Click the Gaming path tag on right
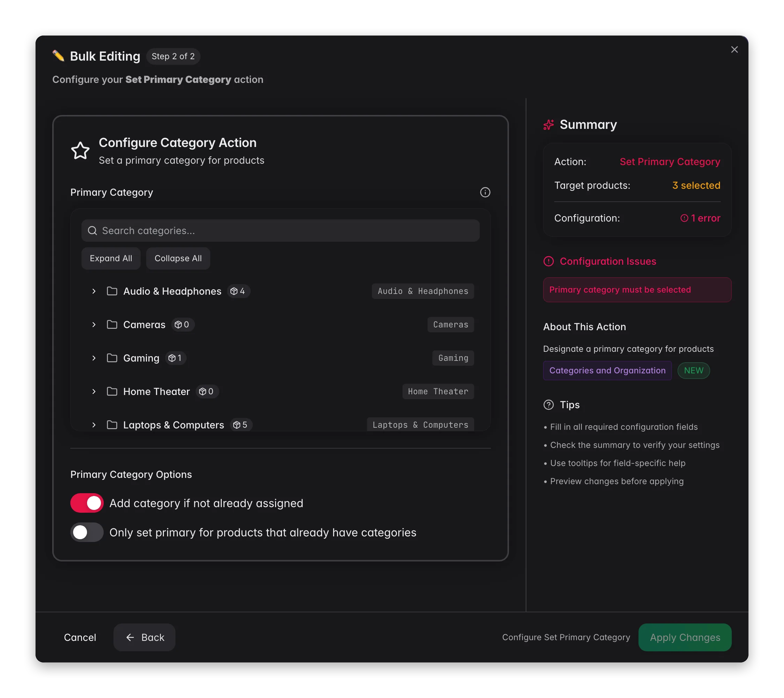The height and width of the screenshot is (698, 784). click(453, 358)
